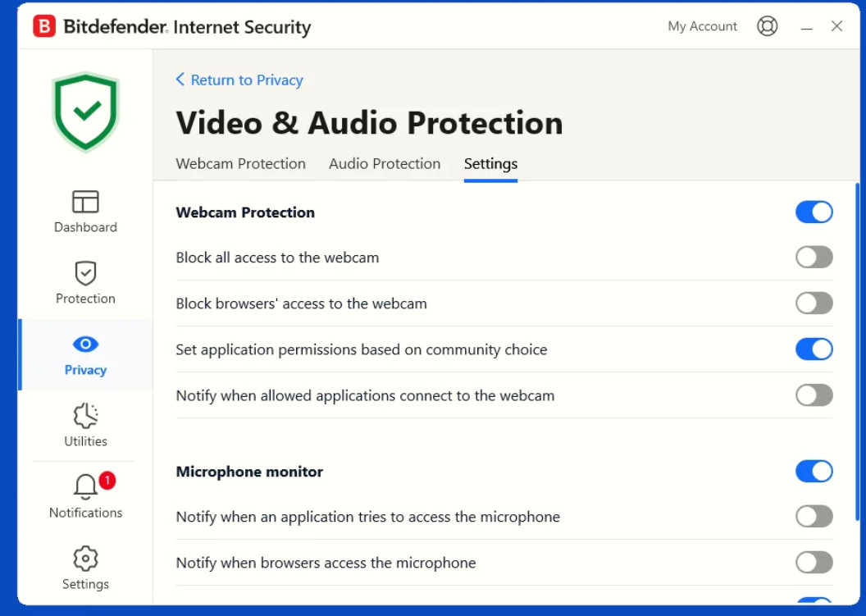866x616 pixels.
Task: Open My Account
Action: pos(703,26)
